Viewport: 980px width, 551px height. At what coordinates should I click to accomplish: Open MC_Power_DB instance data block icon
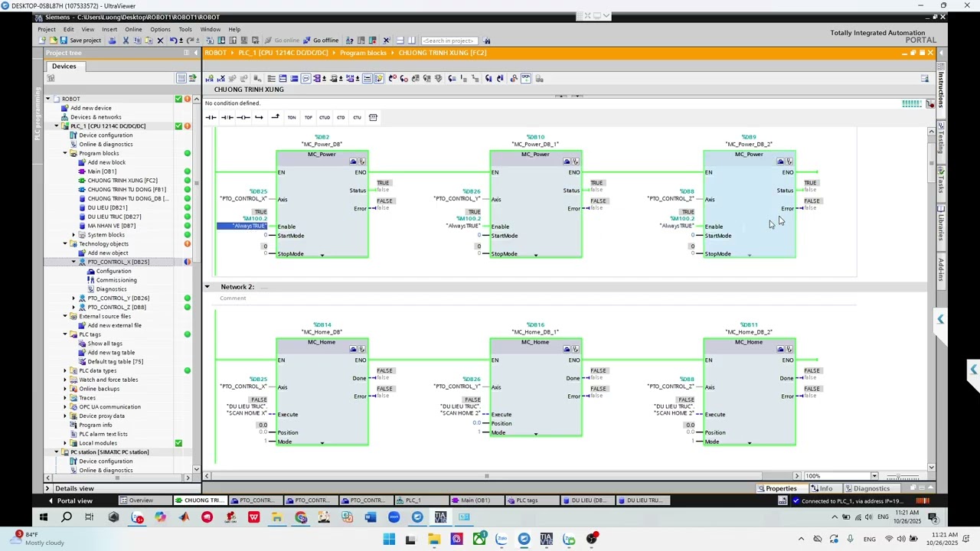[x=353, y=161]
